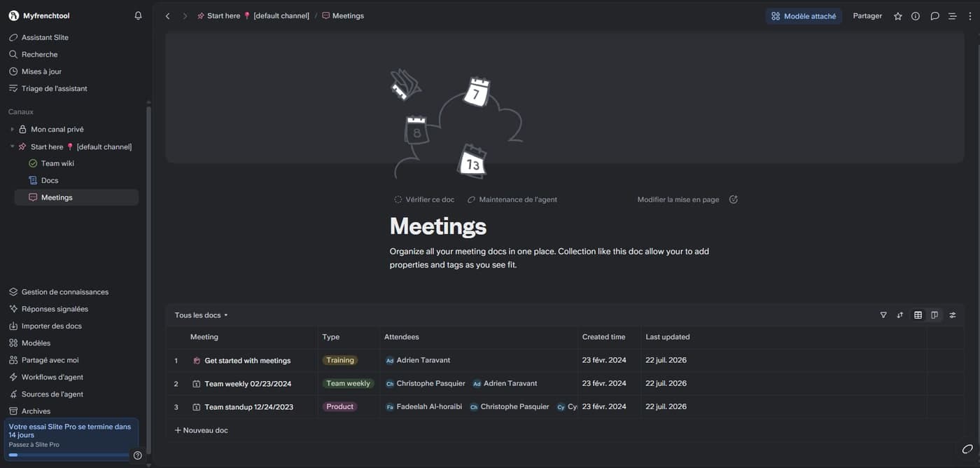Collapse the Start here default channel
The image size is (980, 468).
pos(12,146)
